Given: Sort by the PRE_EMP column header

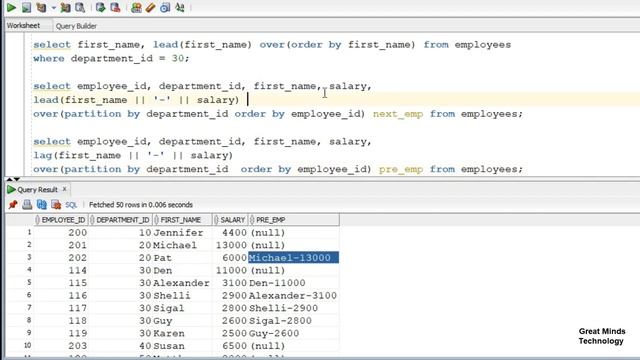Looking at the screenshot, I should pos(294,220).
